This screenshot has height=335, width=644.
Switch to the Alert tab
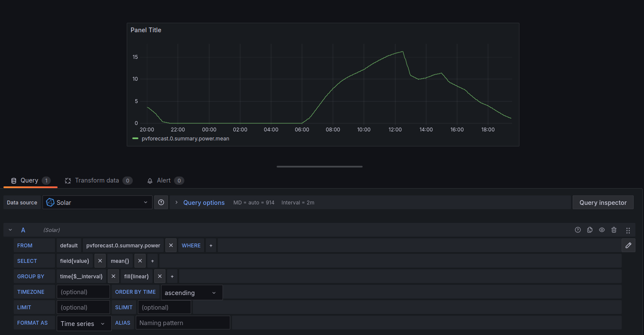pyautogui.click(x=163, y=180)
